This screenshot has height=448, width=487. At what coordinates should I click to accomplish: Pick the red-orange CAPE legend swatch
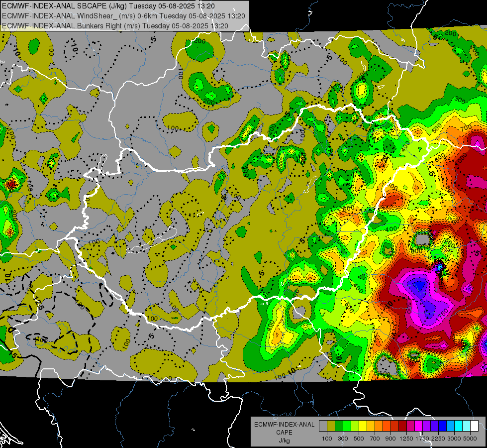click(x=387, y=426)
